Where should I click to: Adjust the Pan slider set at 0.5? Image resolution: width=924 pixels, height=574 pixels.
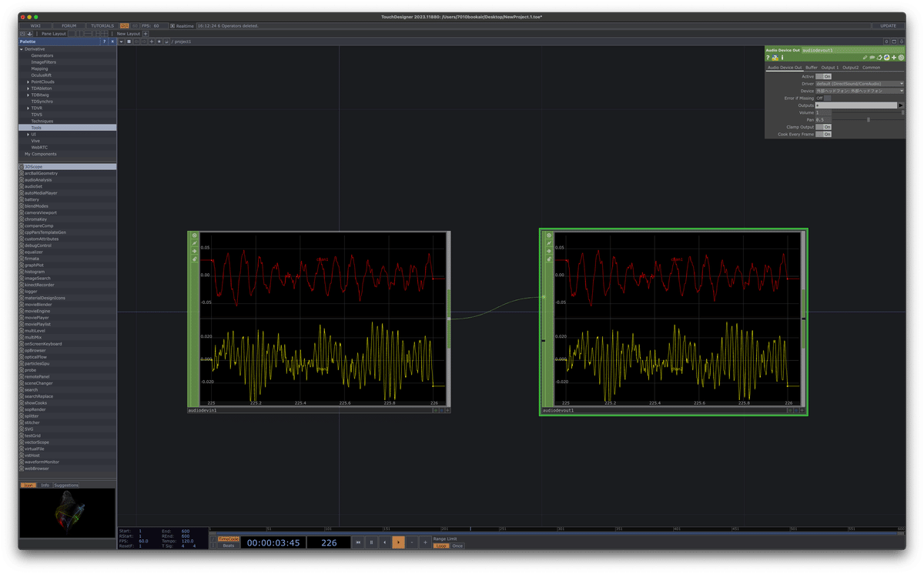click(x=869, y=120)
